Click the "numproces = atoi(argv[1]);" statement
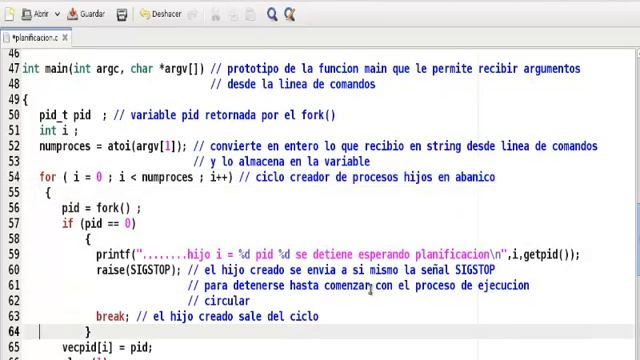 coord(113,146)
